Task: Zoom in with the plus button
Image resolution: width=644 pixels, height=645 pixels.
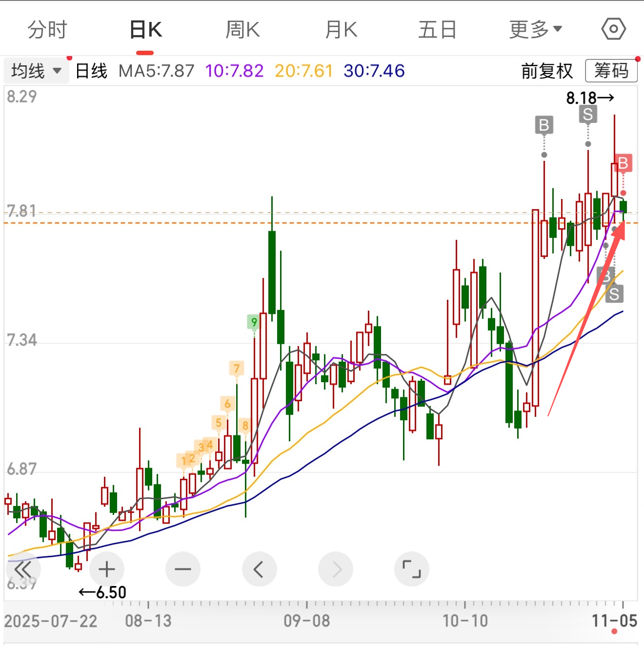Action: click(x=106, y=569)
